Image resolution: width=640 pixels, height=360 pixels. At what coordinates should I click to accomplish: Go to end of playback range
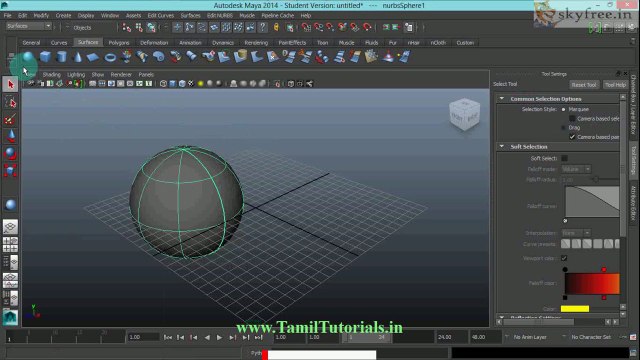tap(258, 337)
